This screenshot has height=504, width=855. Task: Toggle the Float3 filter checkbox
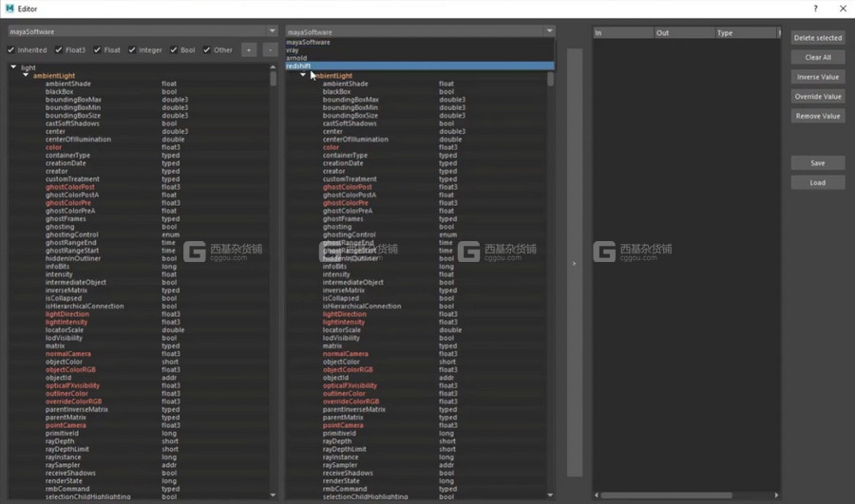click(58, 49)
